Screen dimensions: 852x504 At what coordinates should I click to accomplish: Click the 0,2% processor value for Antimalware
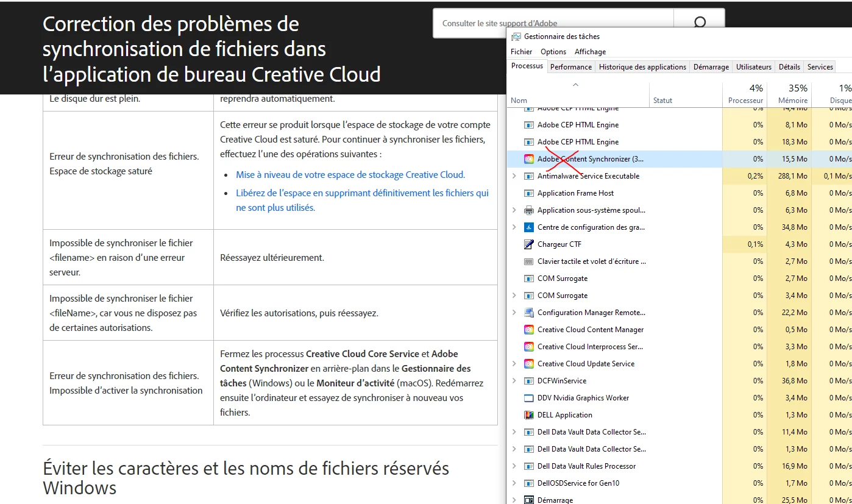point(755,176)
